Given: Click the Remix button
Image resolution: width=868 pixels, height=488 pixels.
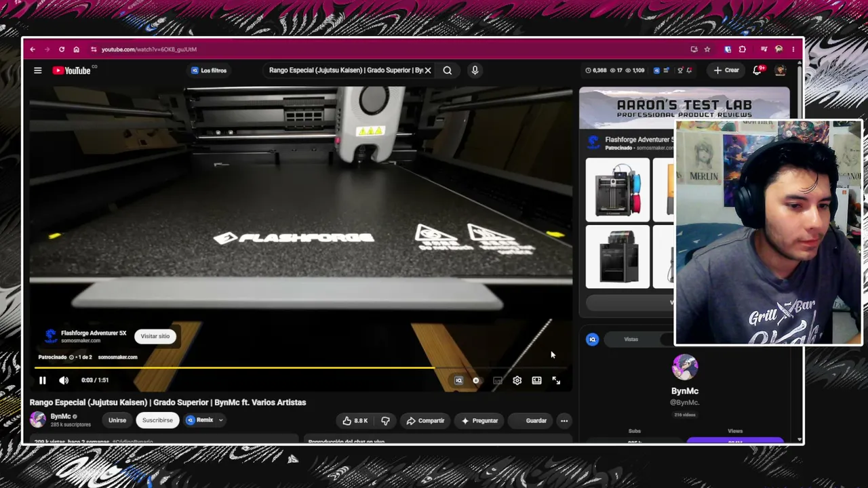Looking at the screenshot, I should pyautogui.click(x=200, y=420).
